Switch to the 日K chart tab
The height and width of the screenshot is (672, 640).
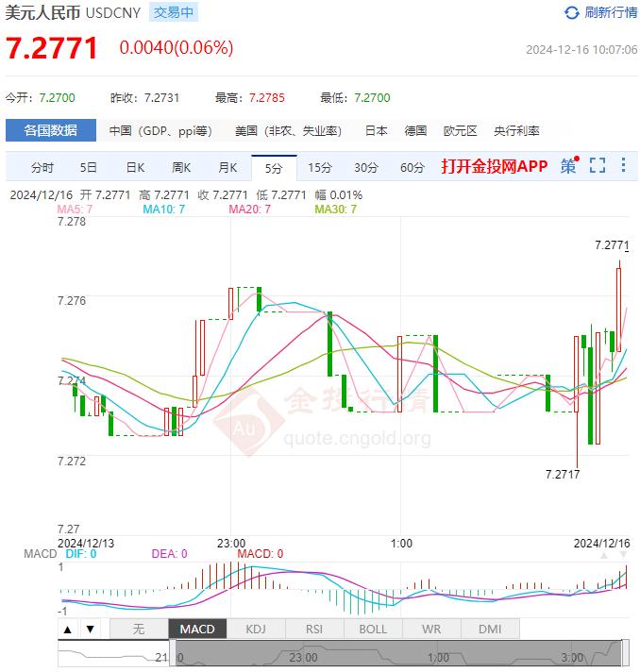coord(136,168)
